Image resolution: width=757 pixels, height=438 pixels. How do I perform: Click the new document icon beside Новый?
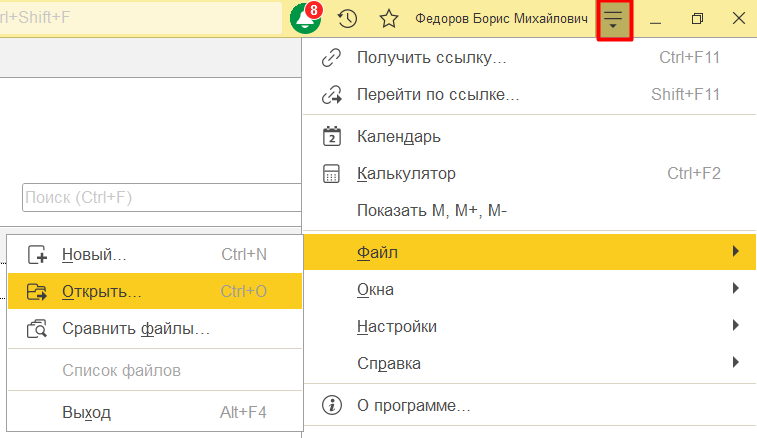pyautogui.click(x=37, y=254)
